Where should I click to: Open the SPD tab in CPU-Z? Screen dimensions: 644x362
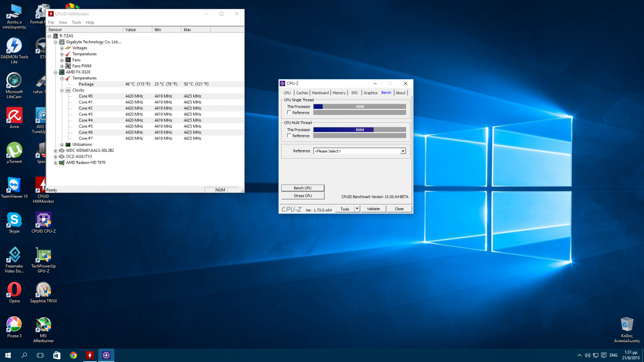(x=354, y=93)
